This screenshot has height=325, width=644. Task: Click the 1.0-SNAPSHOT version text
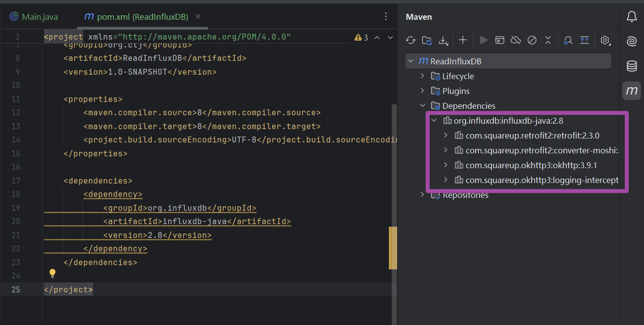pyautogui.click(x=138, y=72)
